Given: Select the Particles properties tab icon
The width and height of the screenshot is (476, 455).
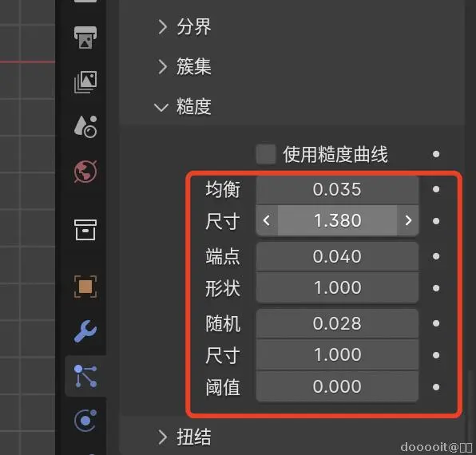Looking at the screenshot, I should coord(85,377).
